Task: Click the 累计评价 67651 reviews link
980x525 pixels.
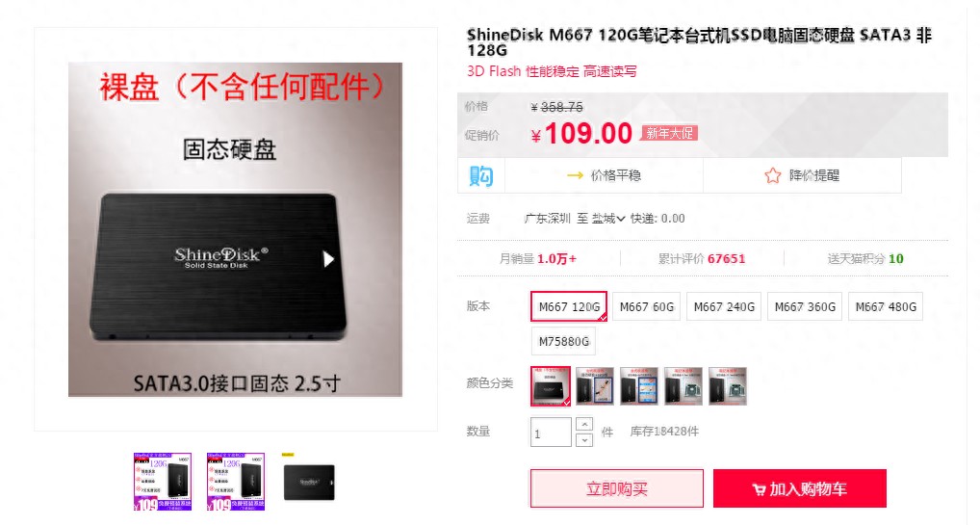Action: point(702,258)
